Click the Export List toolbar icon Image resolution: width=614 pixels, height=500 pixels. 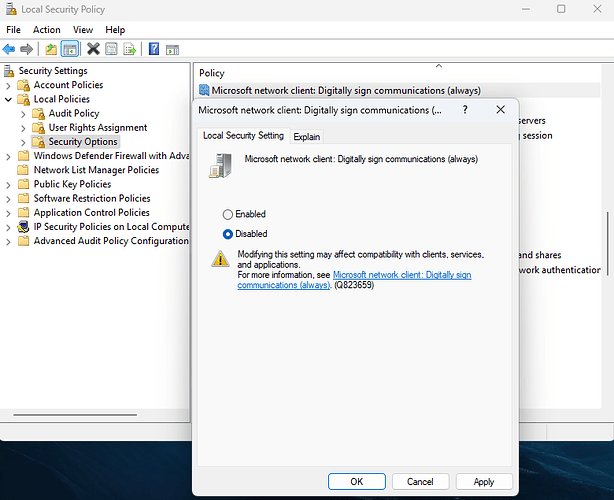tap(130, 49)
